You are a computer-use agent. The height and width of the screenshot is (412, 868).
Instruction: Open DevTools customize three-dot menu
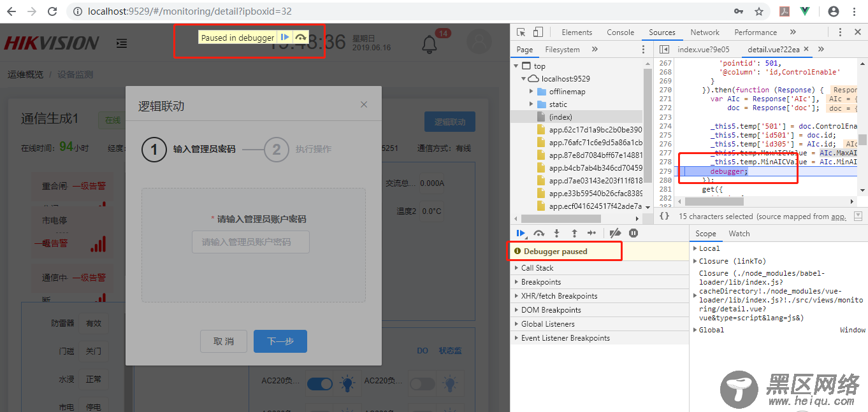point(841,32)
